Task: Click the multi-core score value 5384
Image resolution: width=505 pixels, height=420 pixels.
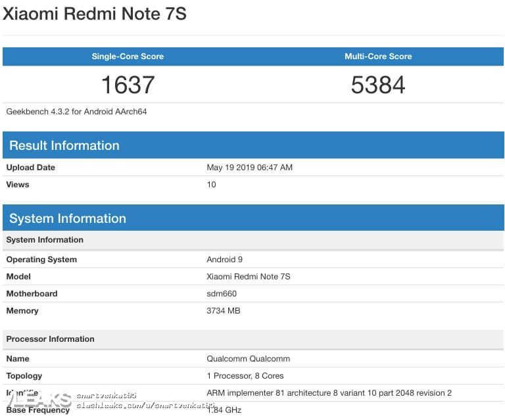Action: (x=378, y=85)
